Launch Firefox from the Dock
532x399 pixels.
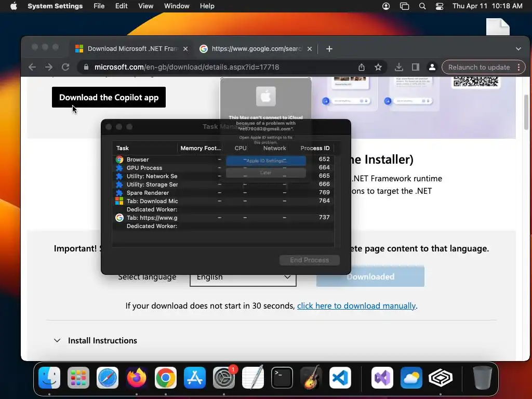[137, 378]
